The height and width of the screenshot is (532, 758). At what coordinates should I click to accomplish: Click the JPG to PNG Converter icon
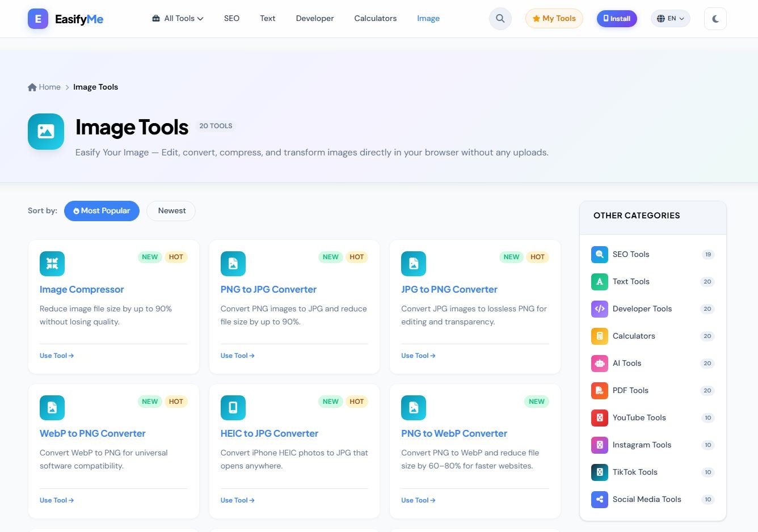click(414, 264)
